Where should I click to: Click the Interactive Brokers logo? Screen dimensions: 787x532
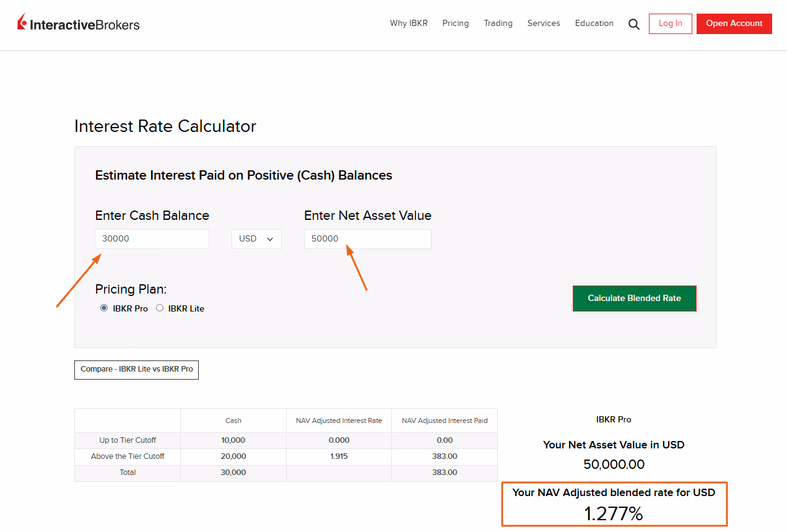click(79, 24)
